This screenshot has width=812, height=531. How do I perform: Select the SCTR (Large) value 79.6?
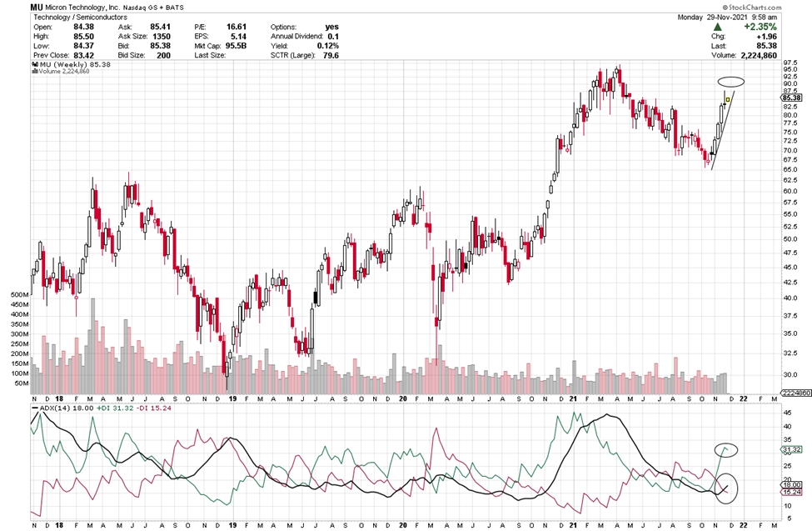click(331, 55)
